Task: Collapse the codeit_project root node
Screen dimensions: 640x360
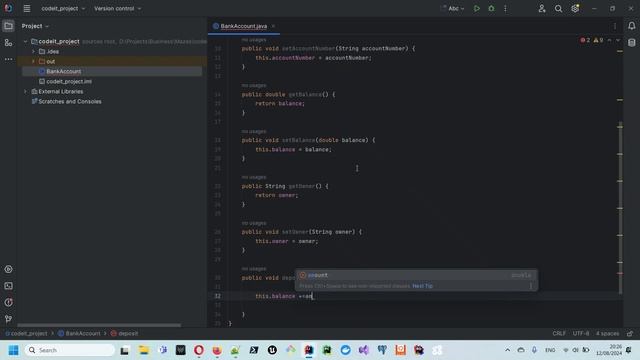Action: tap(25, 42)
